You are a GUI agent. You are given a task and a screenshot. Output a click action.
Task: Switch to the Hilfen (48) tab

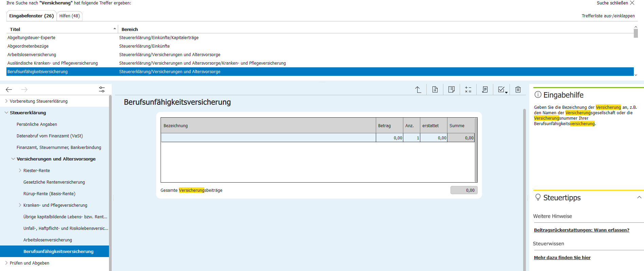70,16
